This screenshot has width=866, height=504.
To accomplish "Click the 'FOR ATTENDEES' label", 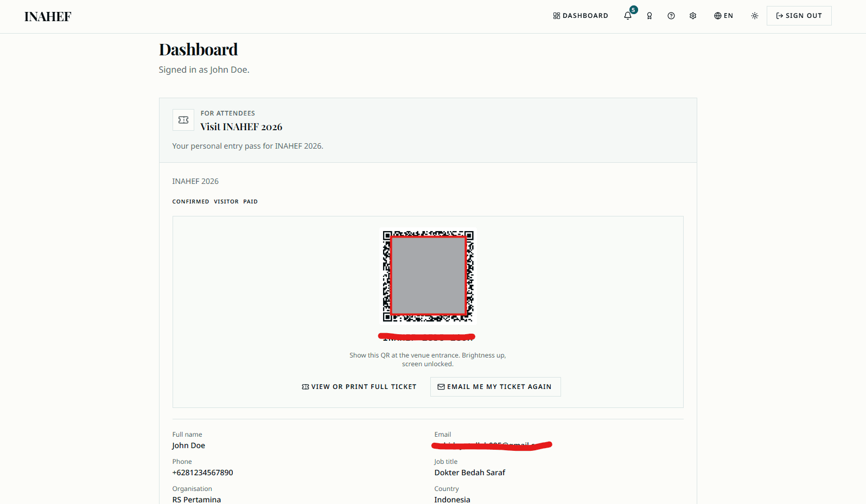I will pyautogui.click(x=228, y=113).
